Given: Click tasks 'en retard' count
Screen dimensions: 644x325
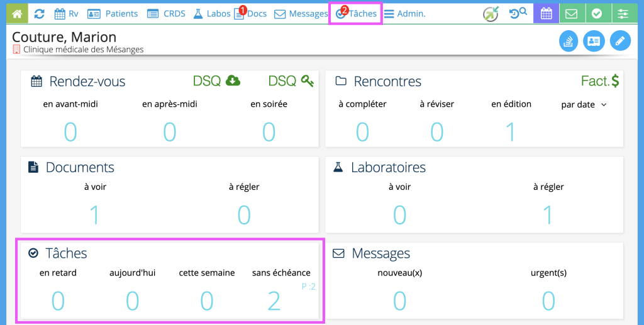Looking at the screenshot, I should (58, 300).
